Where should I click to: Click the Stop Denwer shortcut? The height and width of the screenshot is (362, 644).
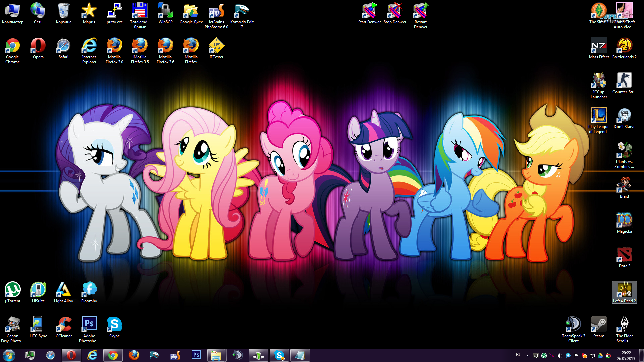[x=395, y=14]
